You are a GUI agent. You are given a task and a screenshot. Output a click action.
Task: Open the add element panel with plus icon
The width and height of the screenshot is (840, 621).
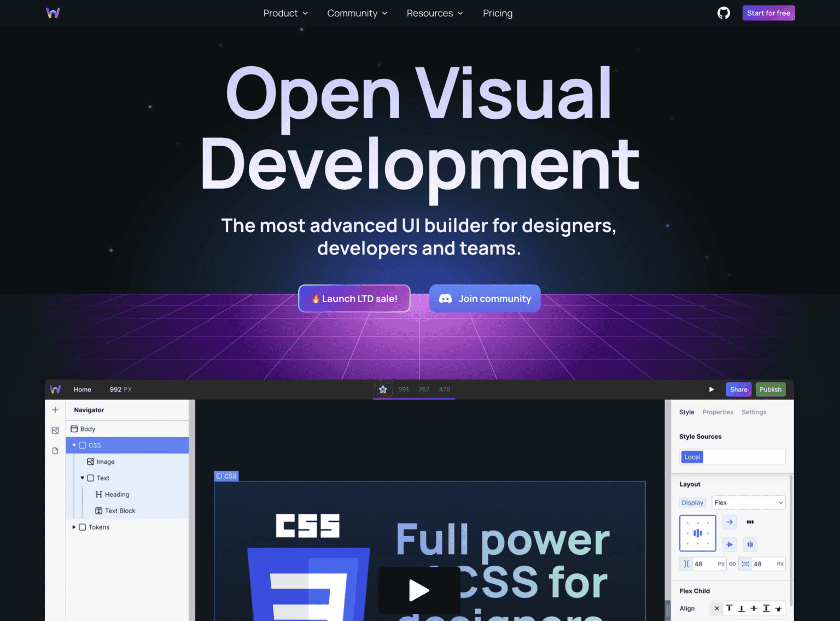[x=55, y=409]
